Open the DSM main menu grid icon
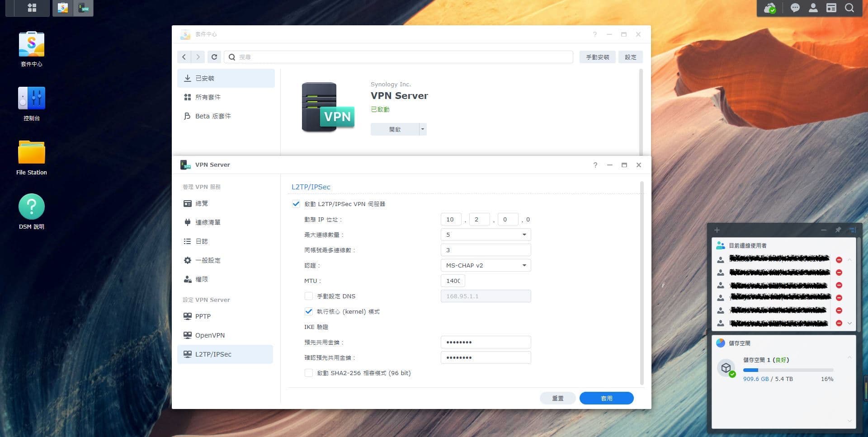Viewport: 868px width, 437px height. [x=32, y=8]
